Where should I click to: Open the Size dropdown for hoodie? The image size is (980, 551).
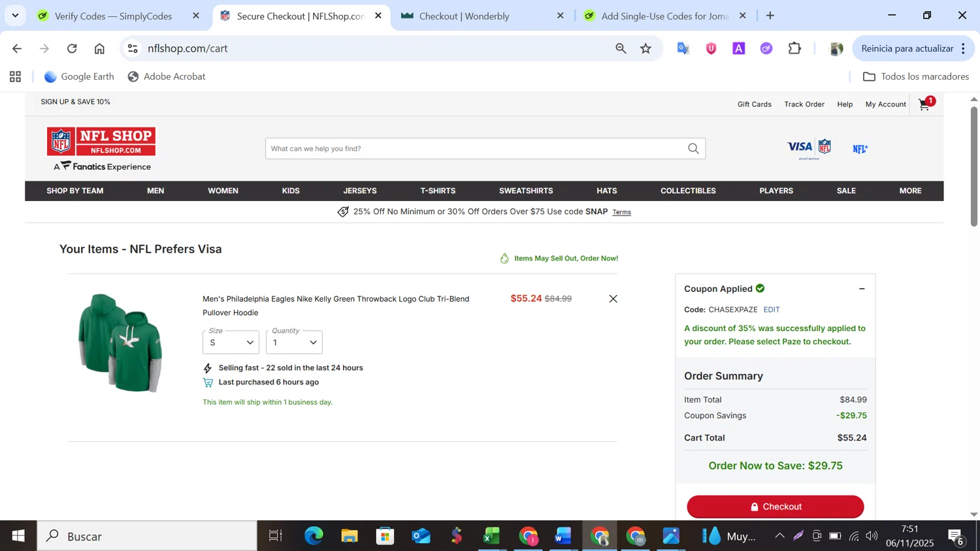231,342
